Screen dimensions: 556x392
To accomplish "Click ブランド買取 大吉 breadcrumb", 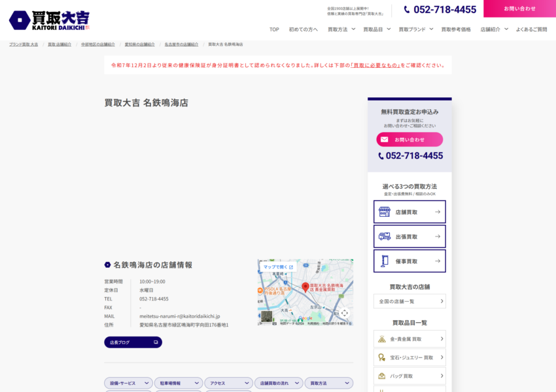I will [x=24, y=44].
